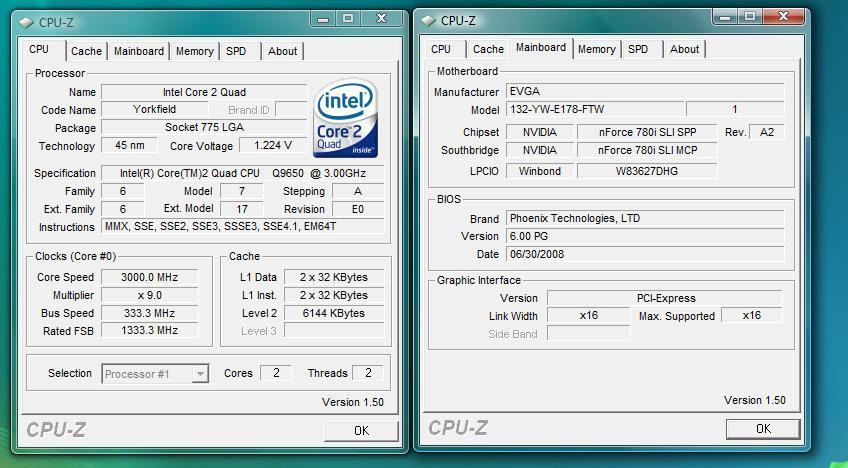This screenshot has width=848, height=468.
Task: Open the Cache tab in right window
Action: coord(488,49)
